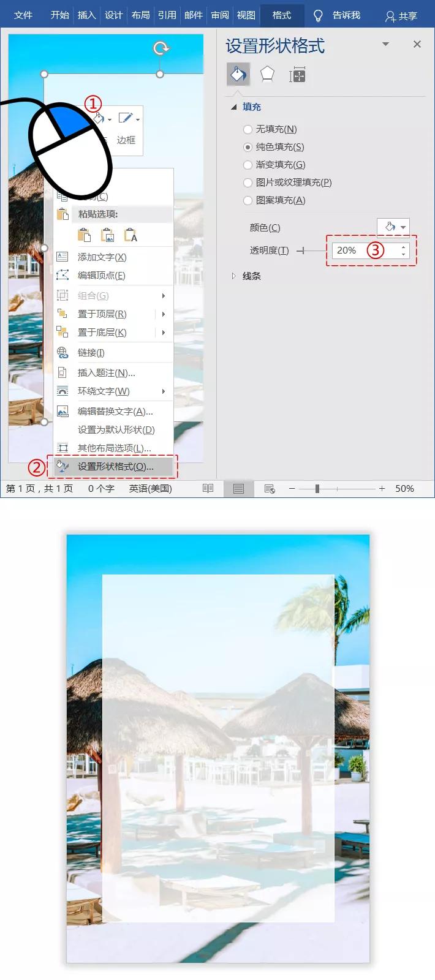This screenshot has height=980, width=435.
Task: Click the 共享 share button
Action: click(x=401, y=16)
